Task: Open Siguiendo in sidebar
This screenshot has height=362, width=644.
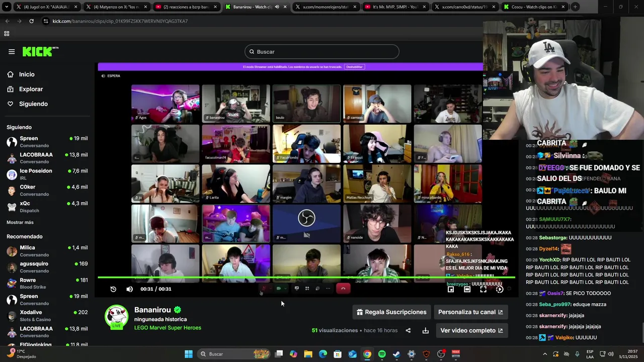Action: tap(33, 104)
